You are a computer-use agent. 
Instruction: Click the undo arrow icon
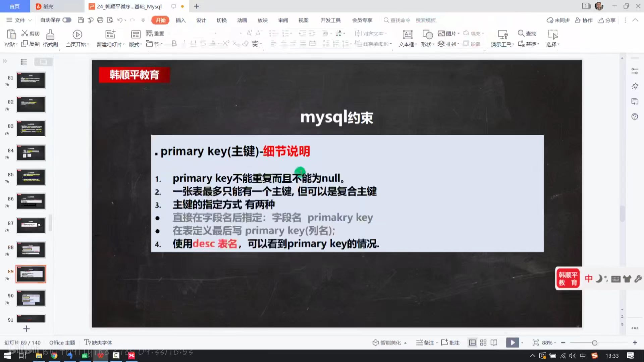pos(120,20)
